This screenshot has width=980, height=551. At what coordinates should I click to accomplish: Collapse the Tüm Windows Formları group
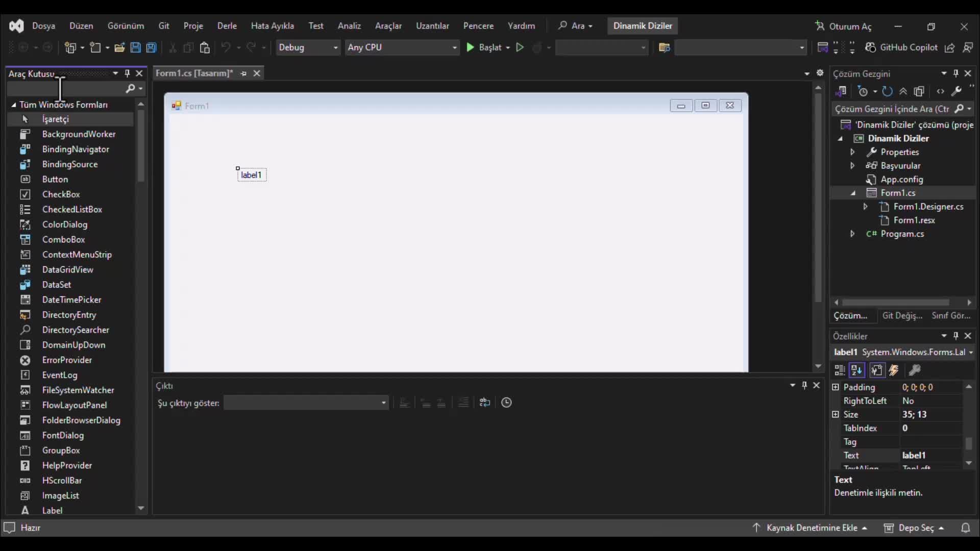14,105
